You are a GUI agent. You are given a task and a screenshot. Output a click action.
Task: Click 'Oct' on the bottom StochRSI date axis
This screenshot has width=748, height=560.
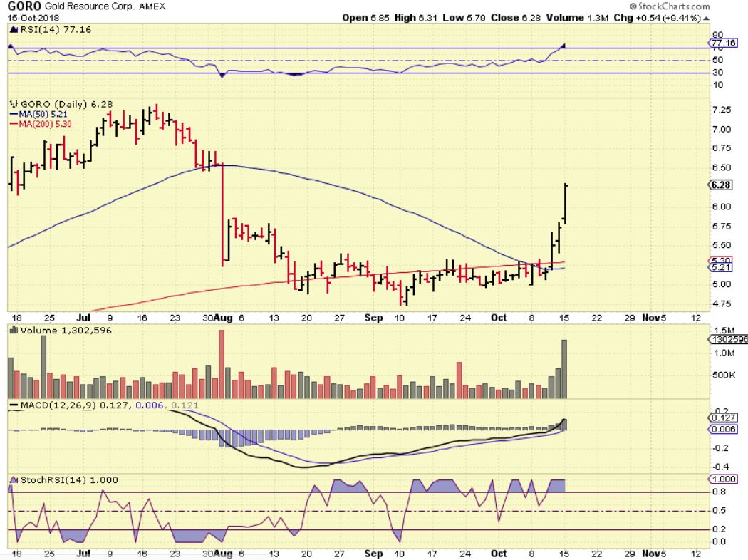[x=499, y=554]
